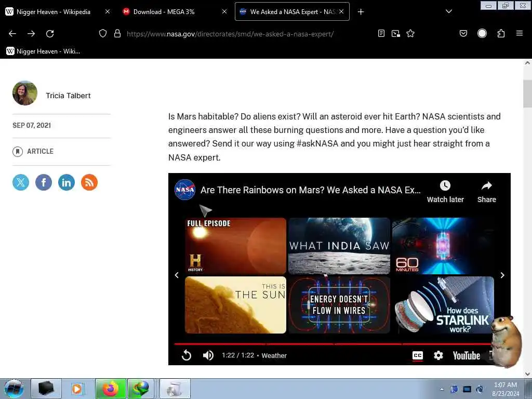Open Energy Doesn't Flow in Wires thumbnail

pyautogui.click(x=339, y=304)
